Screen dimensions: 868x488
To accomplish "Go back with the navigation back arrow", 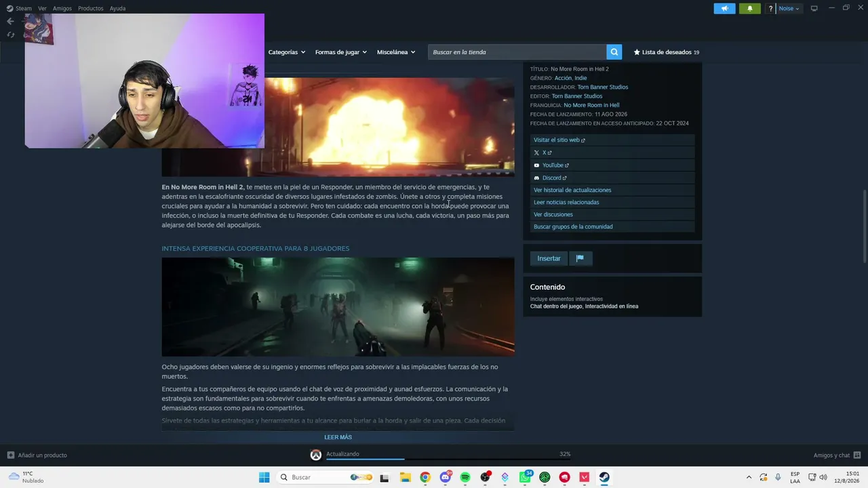I will [10, 21].
